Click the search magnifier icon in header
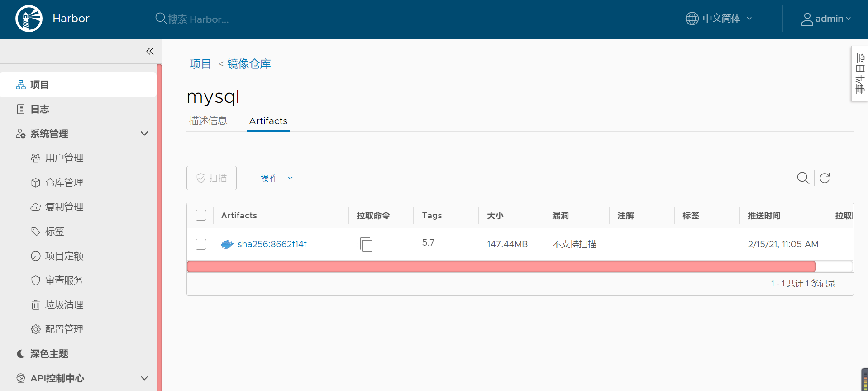868x391 pixels. coord(161,19)
